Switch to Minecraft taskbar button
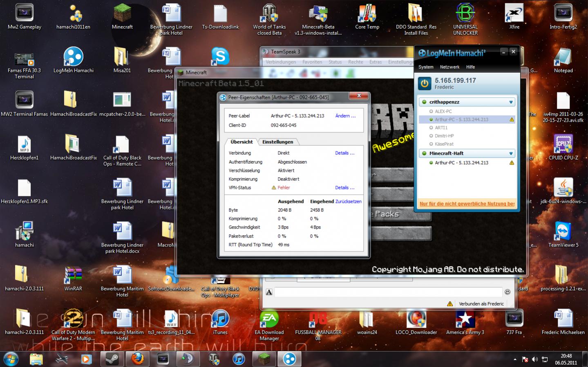This screenshot has height=367, width=588. (264, 359)
